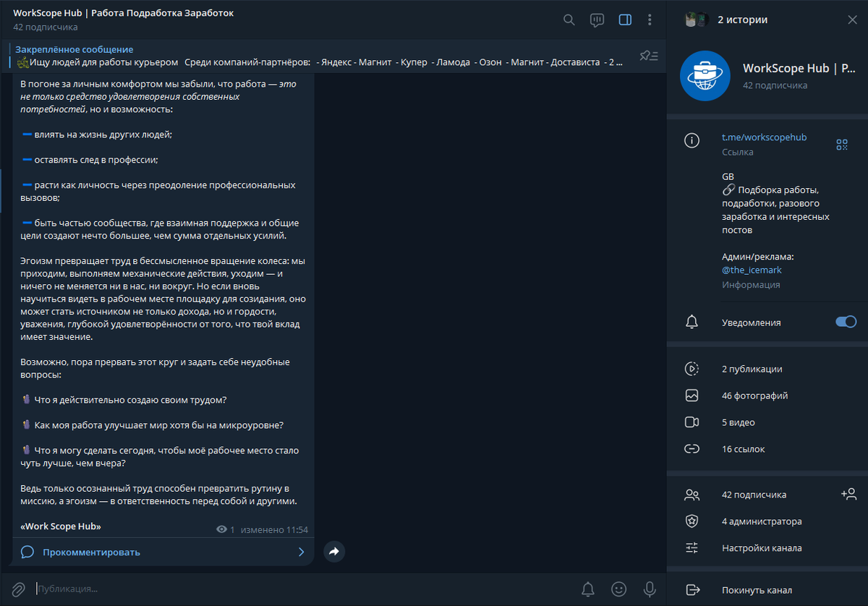
Task: Click the video camera icon in media list
Action: (x=692, y=422)
